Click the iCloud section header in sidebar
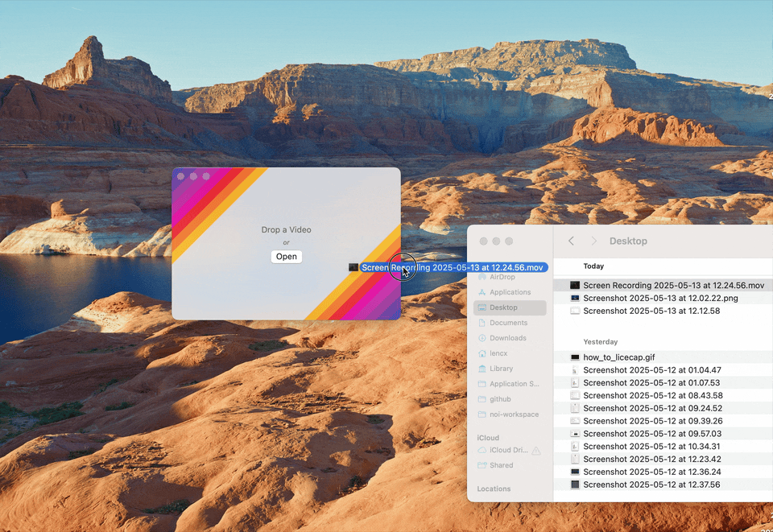Image resolution: width=773 pixels, height=532 pixels. click(x=488, y=437)
